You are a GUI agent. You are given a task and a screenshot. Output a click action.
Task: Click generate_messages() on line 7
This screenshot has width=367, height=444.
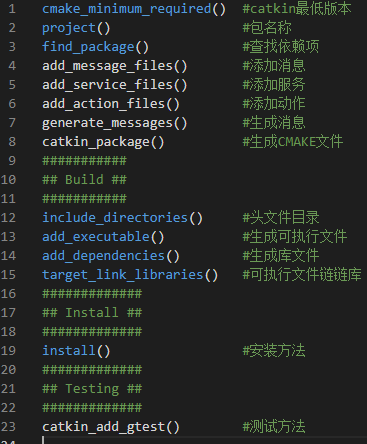tap(115, 123)
